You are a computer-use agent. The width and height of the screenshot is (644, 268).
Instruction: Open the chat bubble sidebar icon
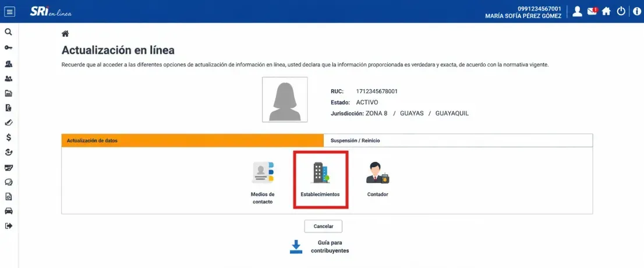pos(8,182)
